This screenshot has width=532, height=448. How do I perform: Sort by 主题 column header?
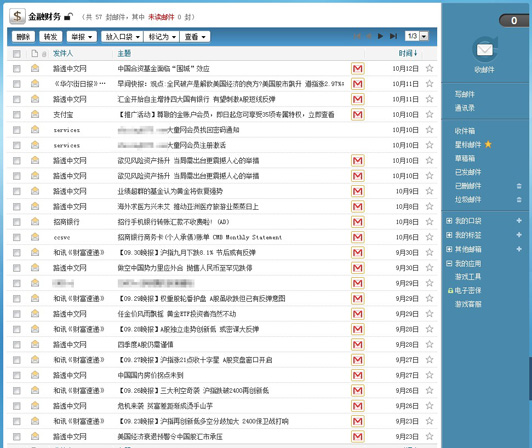coord(124,53)
